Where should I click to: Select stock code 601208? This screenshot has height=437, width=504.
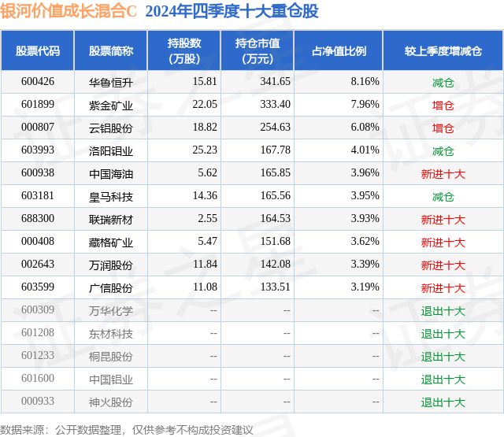[x=38, y=332]
